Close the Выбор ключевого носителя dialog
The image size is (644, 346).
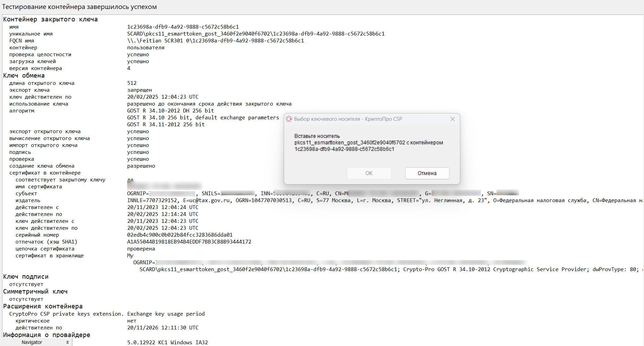click(x=453, y=119)
